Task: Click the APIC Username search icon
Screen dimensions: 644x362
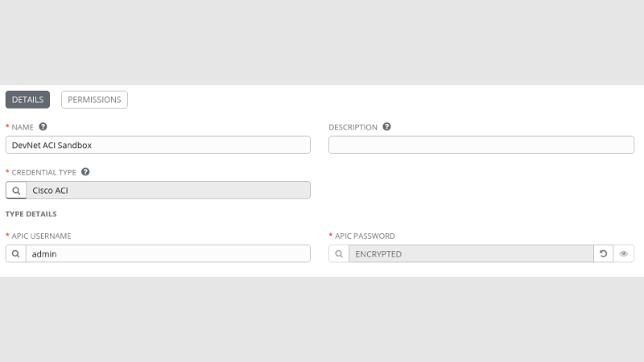Action: point(15,253)
